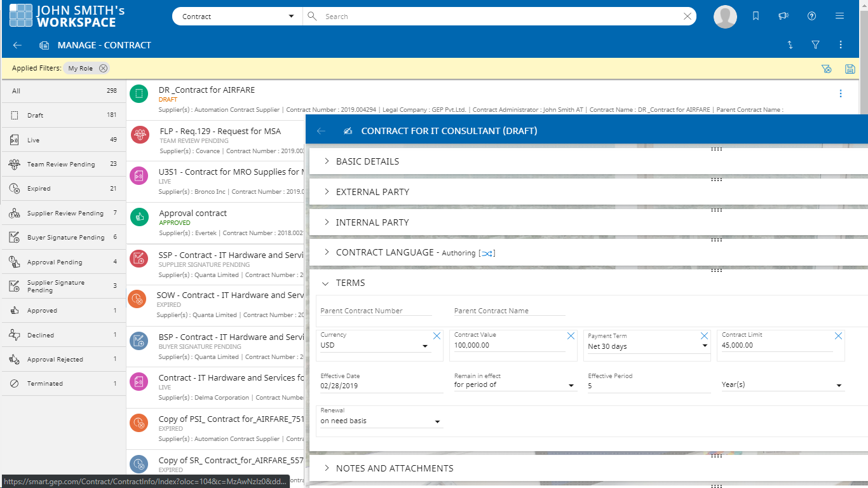The image size is (868, 488).
Task: Open Manage Contract more options menu
Action: tap(841, 45)
